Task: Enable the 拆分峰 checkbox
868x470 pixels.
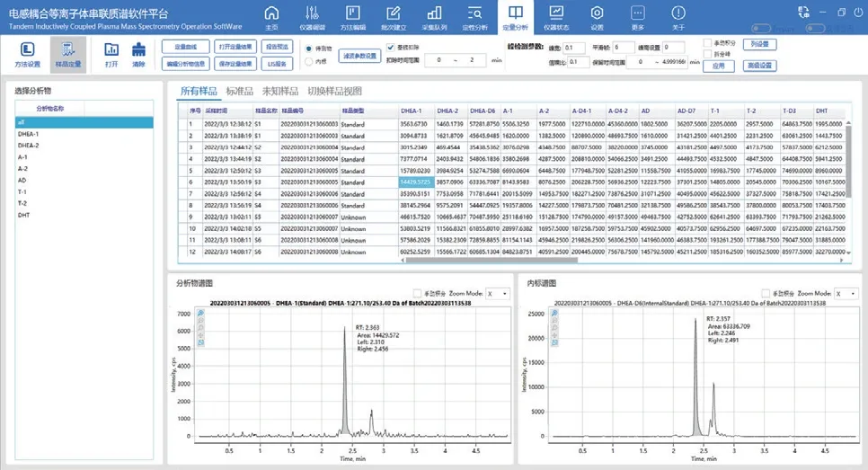Action: coord(707,54)
